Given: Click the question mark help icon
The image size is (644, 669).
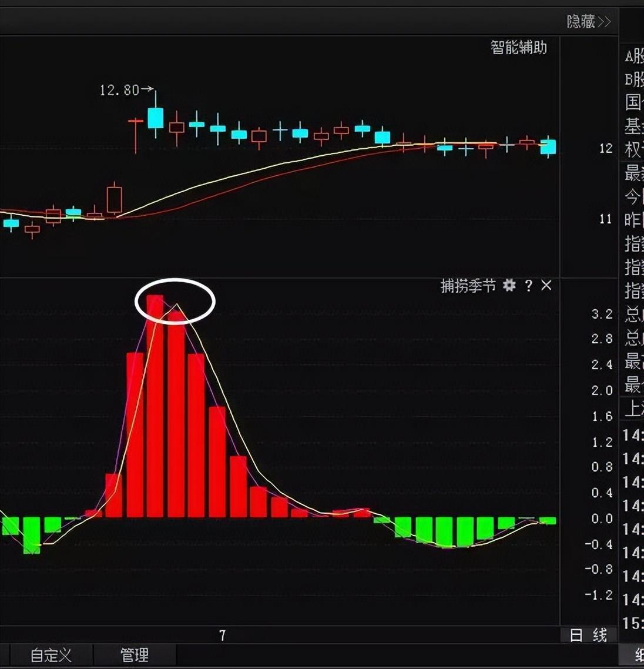Looking at the screenshot, I should (x=528, y=286).
